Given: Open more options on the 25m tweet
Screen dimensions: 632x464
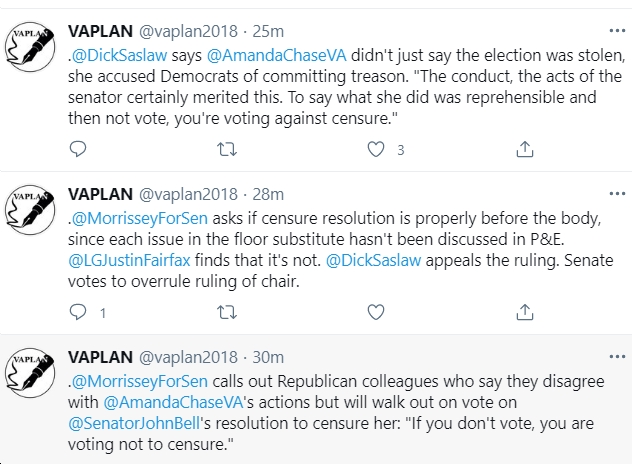Looking at the screenshot, I should tap(617, 31).
